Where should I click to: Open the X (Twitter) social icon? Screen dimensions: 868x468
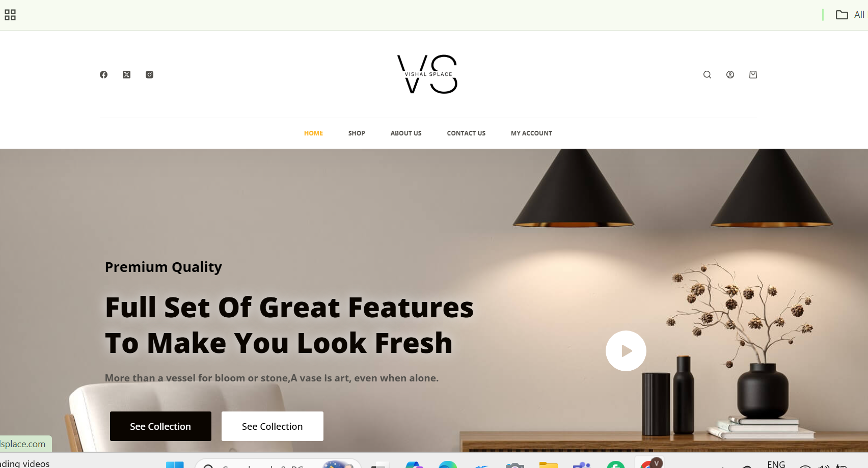click(x=126, y=74)
